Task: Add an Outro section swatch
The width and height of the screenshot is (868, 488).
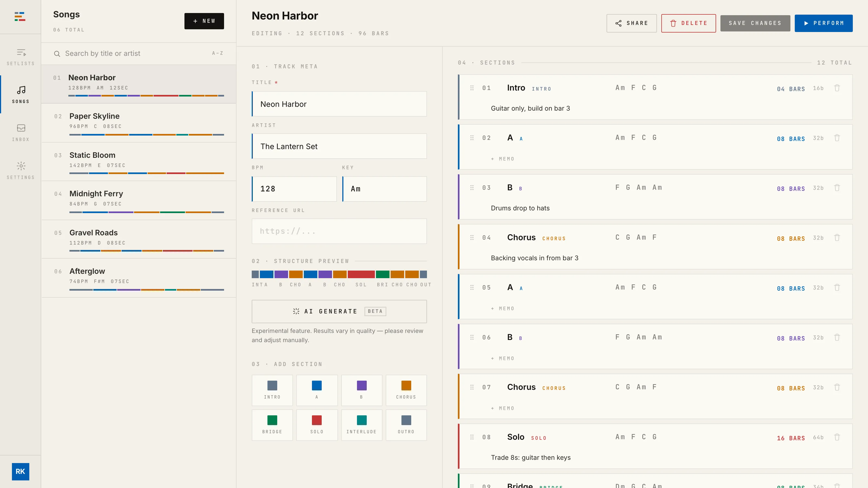Action: 406,425
